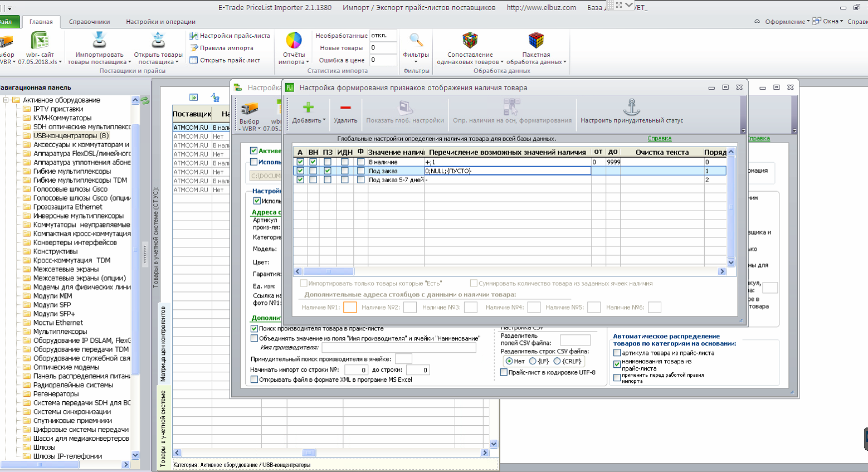Image resolution: width=868 pixels, height=472 pixels.
Task: Click the Правила импорта icon
Action: [x=194, y=48]
